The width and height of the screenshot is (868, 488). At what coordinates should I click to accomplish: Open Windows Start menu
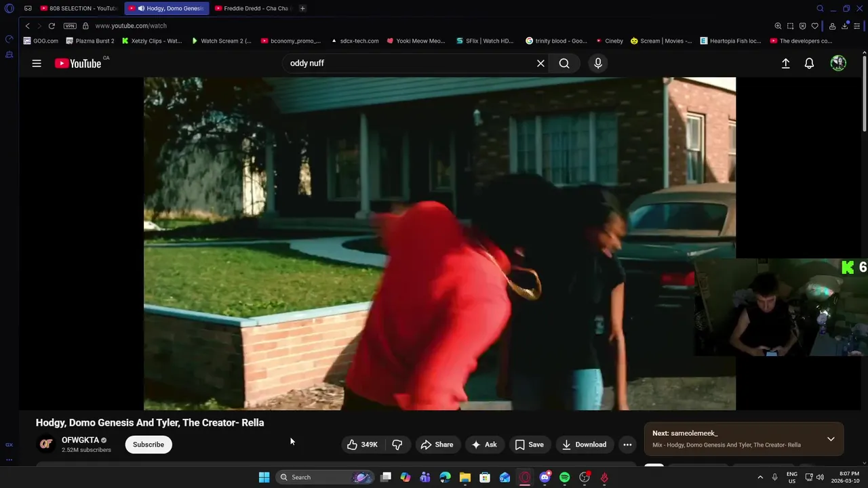click(264, 477)
